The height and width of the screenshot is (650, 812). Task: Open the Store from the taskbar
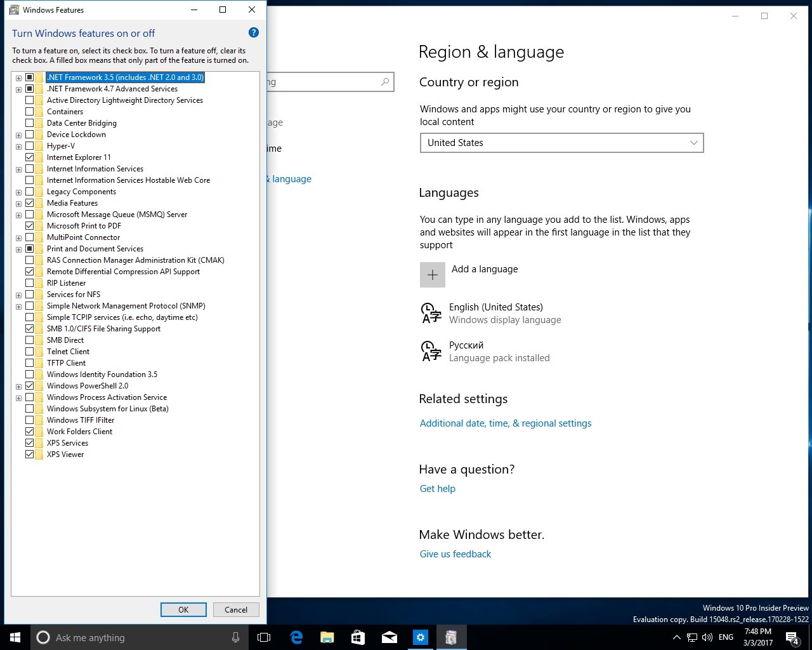(358, 637)
